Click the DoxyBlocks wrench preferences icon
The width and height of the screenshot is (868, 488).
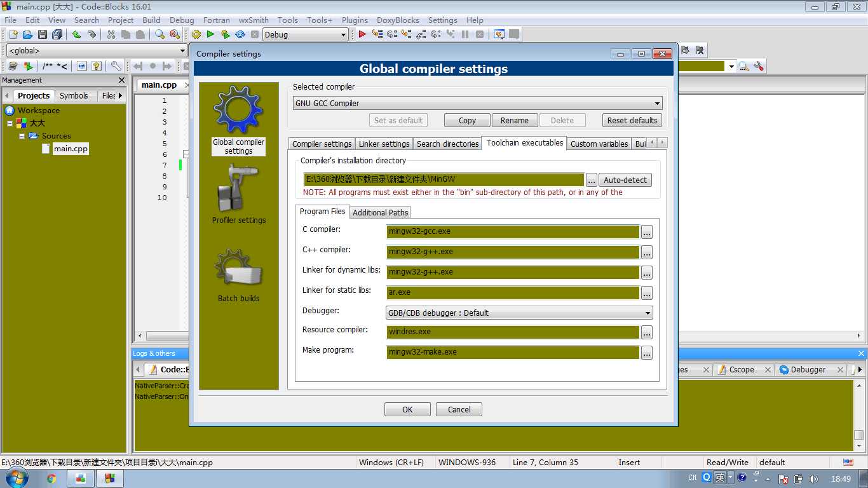tap(116, 66)
